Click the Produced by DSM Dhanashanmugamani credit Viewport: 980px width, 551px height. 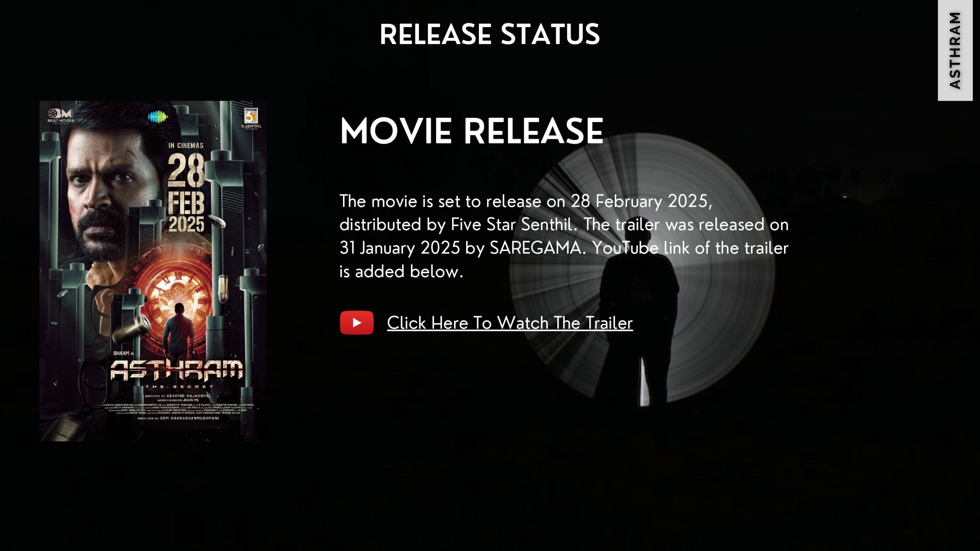pyautogui.click(x=178, y=418)
